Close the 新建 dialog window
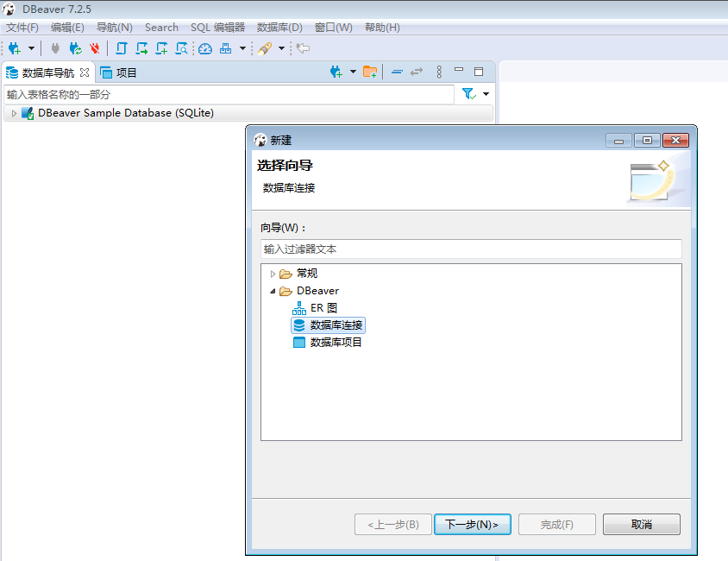The image size is (728, 561). point(675,140)
